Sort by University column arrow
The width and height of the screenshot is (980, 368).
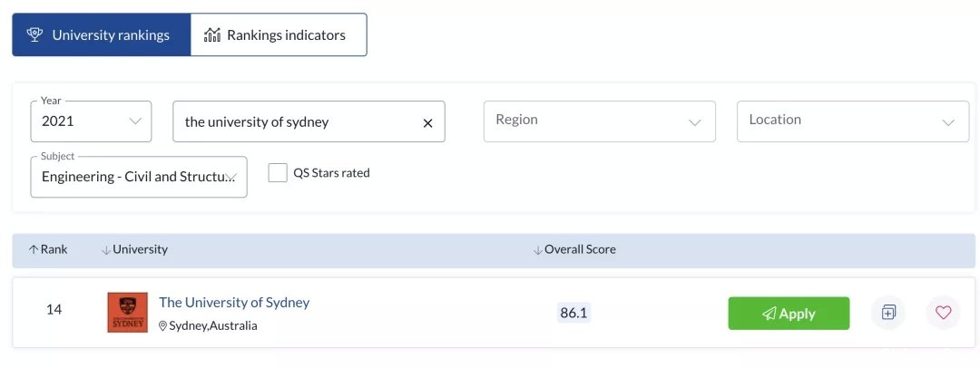pyautogui.click(x=106, y=250)
